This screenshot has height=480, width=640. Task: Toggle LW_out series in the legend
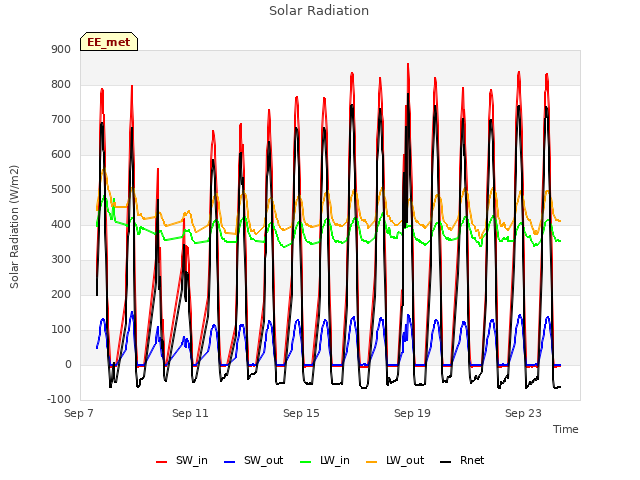(x=395, y=460)
